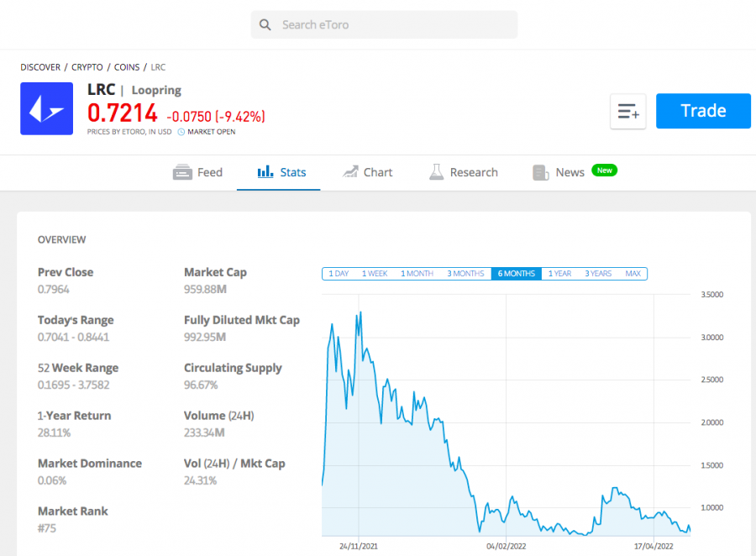Click the OVERVIEW heading
756x556 pixels.
(x=61, y=239)
